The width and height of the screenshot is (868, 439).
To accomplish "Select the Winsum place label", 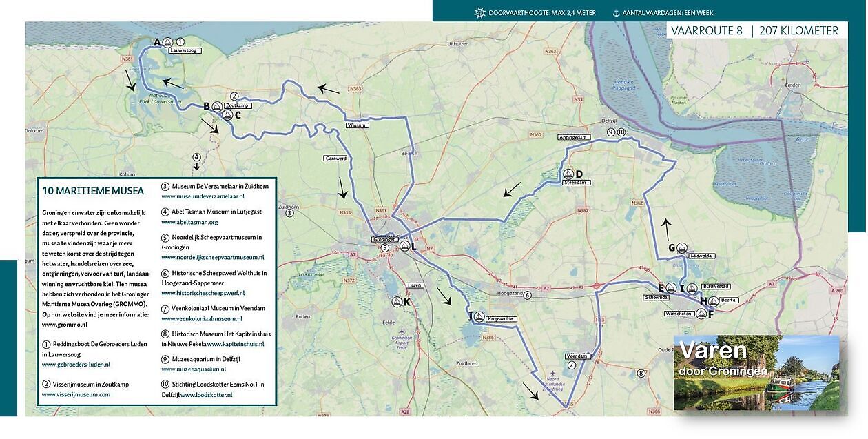I will pos(357,125).
